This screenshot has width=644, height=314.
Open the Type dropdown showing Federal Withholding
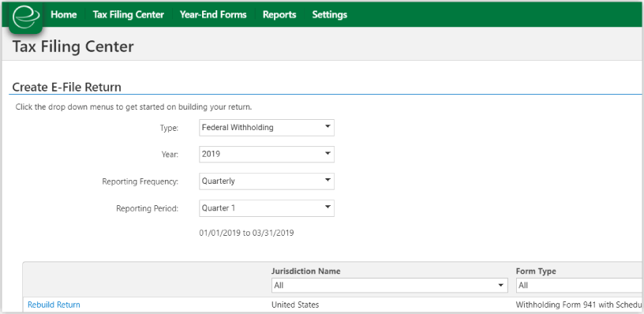pyautogui.click(x=267, y=128)
